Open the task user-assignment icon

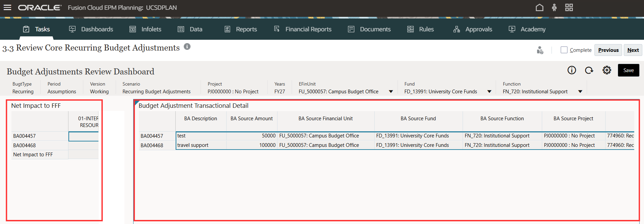coord(540,50)
